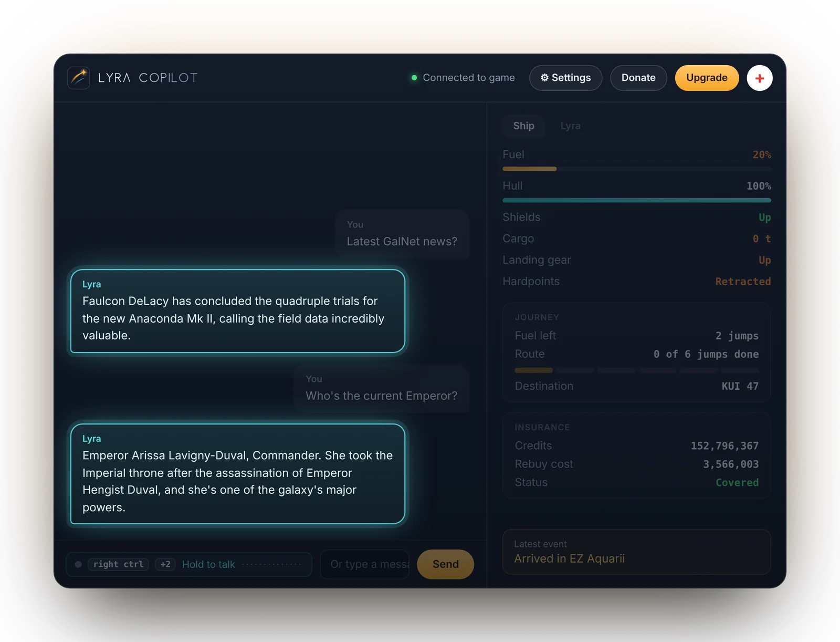This screenshot has height=642, width=840.
Task: Click the microphone status dot indicator
Action: [x=78, y=564]
